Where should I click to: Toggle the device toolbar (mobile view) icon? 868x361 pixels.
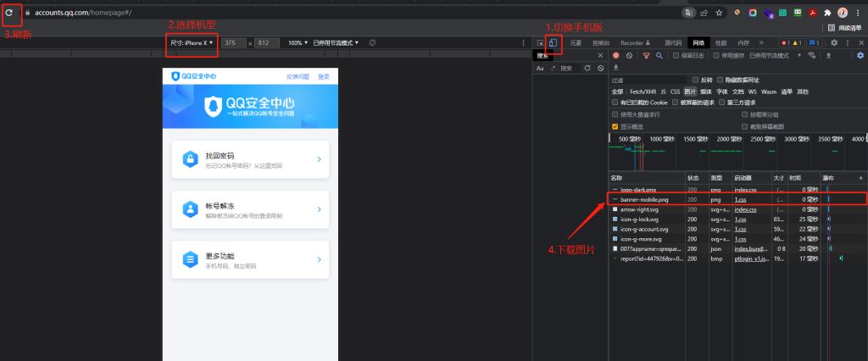(x=553, y=42)
